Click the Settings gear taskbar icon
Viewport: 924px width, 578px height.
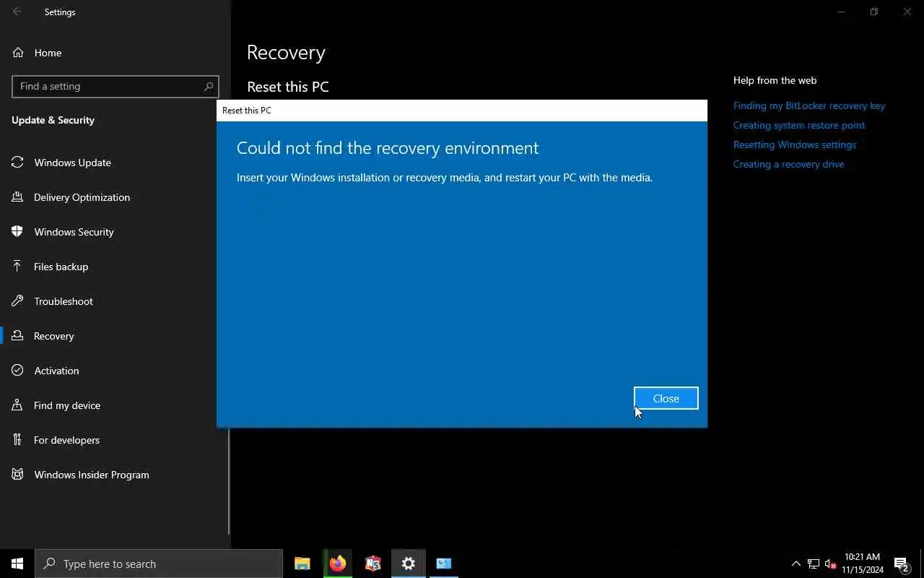[409, 564]
